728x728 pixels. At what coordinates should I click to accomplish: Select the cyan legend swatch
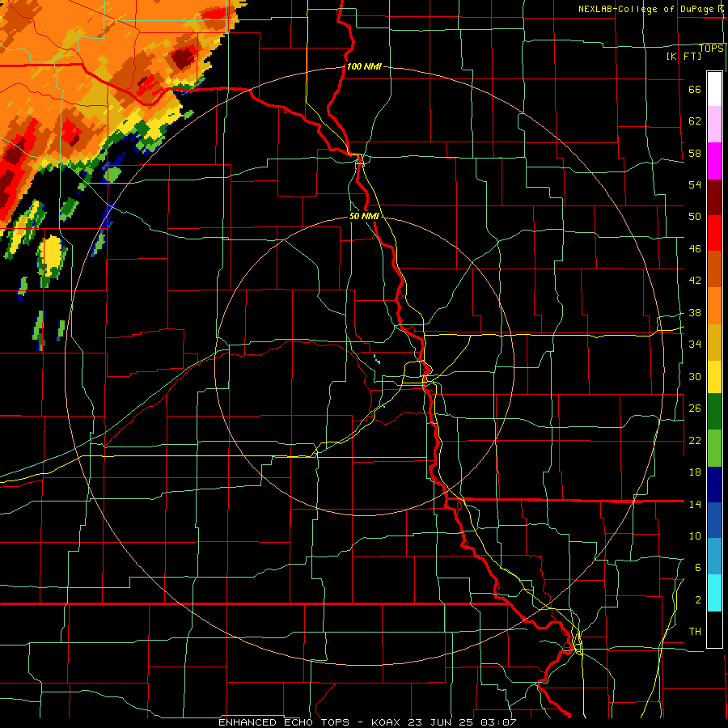tap(714, 593)
